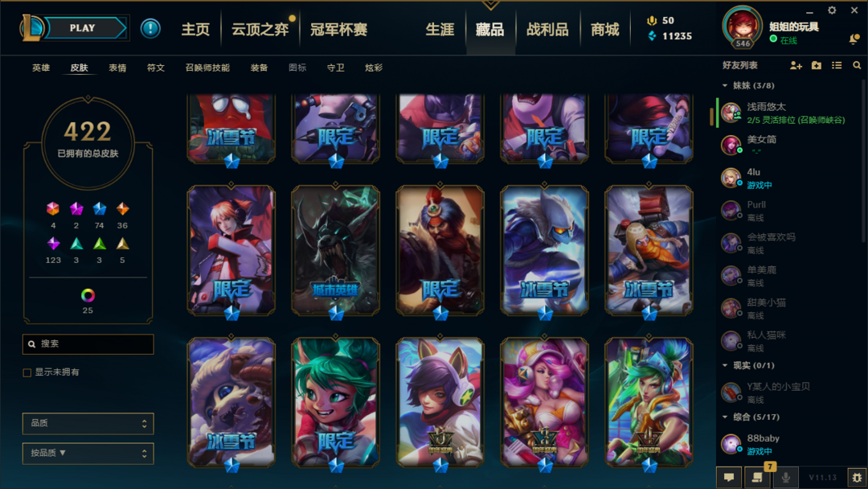Enable the 显示未拥有 checkbox

[27, 372]
